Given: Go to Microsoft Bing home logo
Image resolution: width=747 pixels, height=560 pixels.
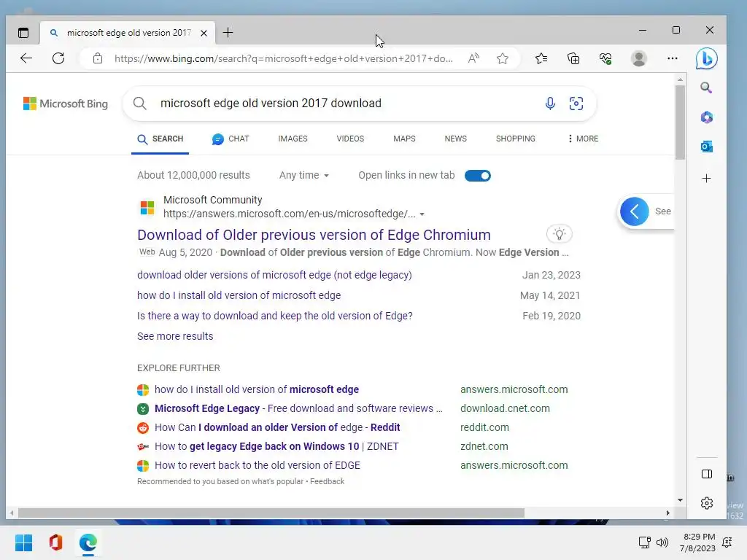Looking at the screenshot, I should (x=66, y=104).
